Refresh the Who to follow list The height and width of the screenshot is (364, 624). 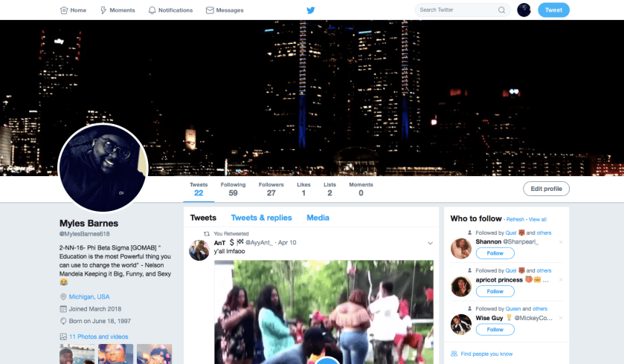(x=515, y=219)
